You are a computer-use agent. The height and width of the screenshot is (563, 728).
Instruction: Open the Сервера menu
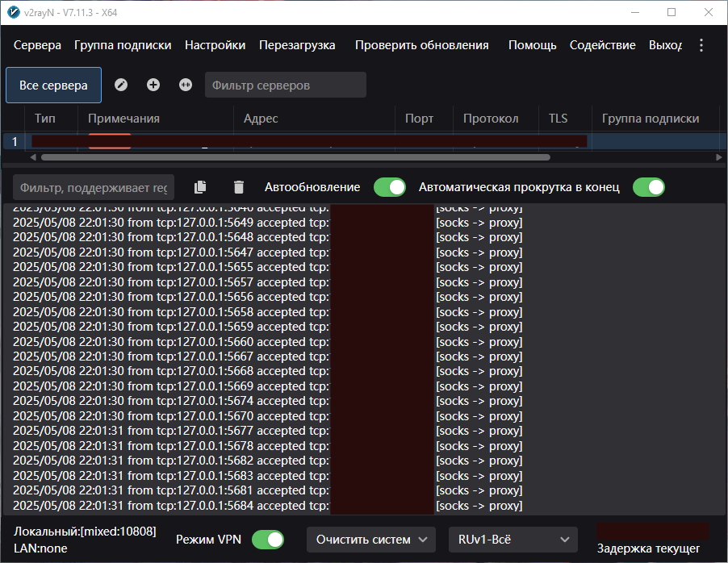(37, 45)
